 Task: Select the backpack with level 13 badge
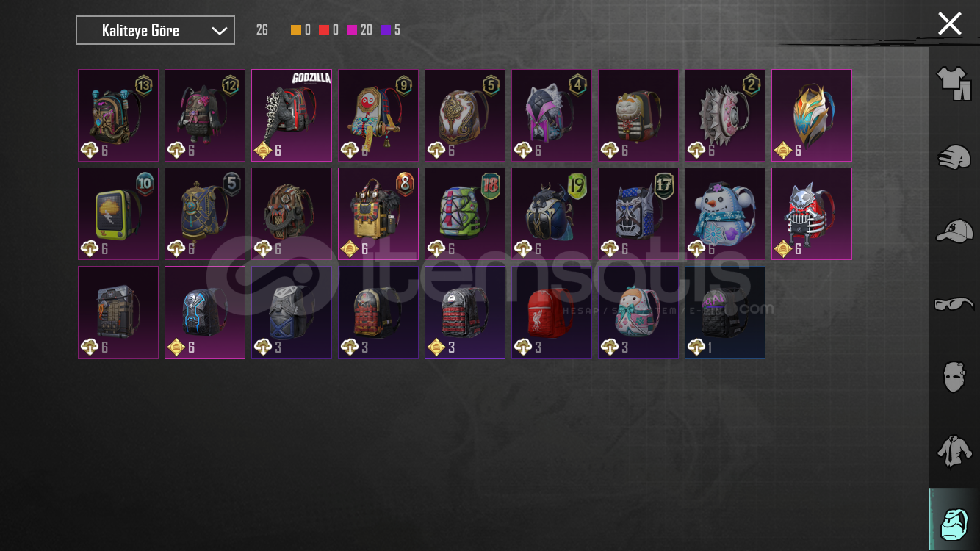click(x=118, y=115)
